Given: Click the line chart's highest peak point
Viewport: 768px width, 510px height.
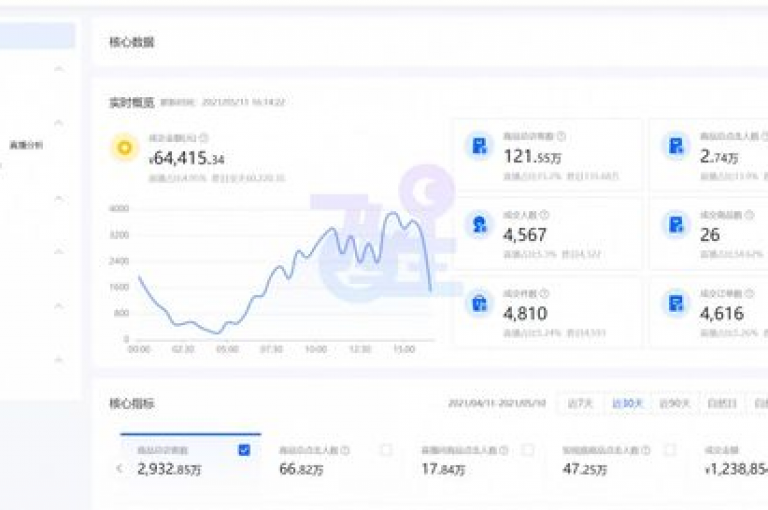Looking at the screenshot, I should (392, 213).
